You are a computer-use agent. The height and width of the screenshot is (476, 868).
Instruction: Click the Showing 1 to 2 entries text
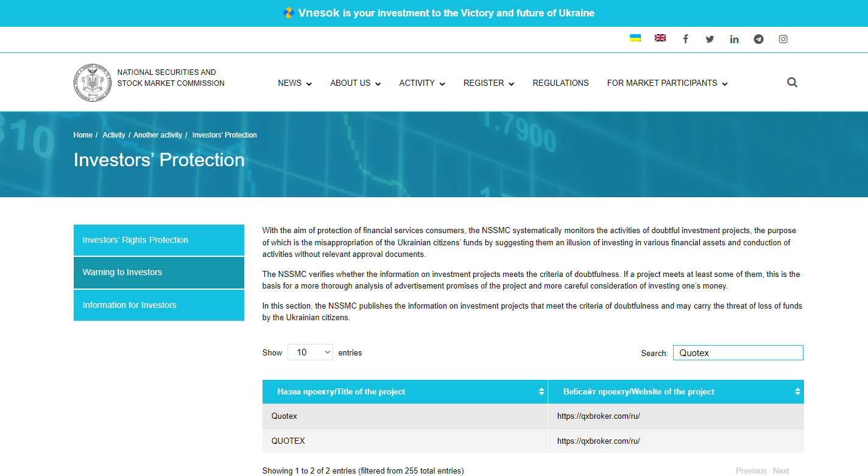coord(363,471)
